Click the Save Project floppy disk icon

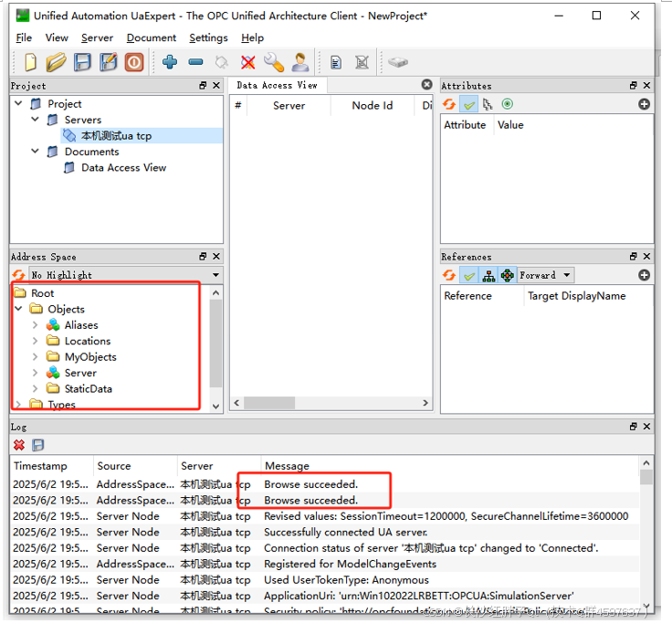[83, 62]
